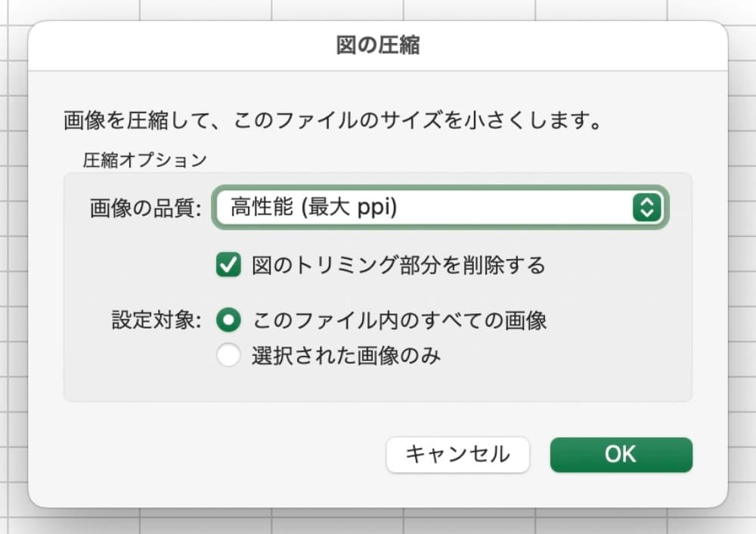The image size is (756, 534).
Task: Click the 図の圧縮 dialog title
Action: click(377, 42)
